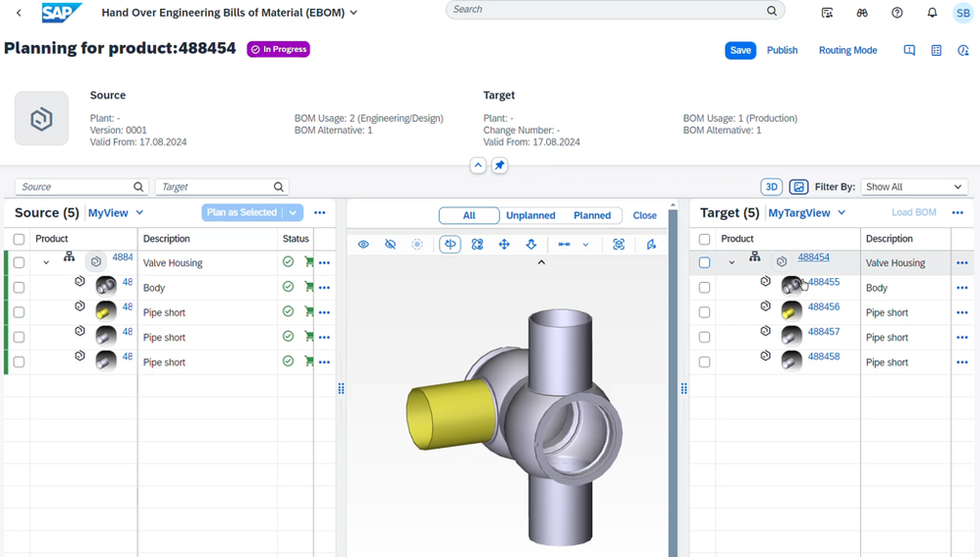Image resolution: width=980 pixels, height=557 pixels.
Task: Open more options for target Body row
Action: pyautogui.click(x=962, y=288)
